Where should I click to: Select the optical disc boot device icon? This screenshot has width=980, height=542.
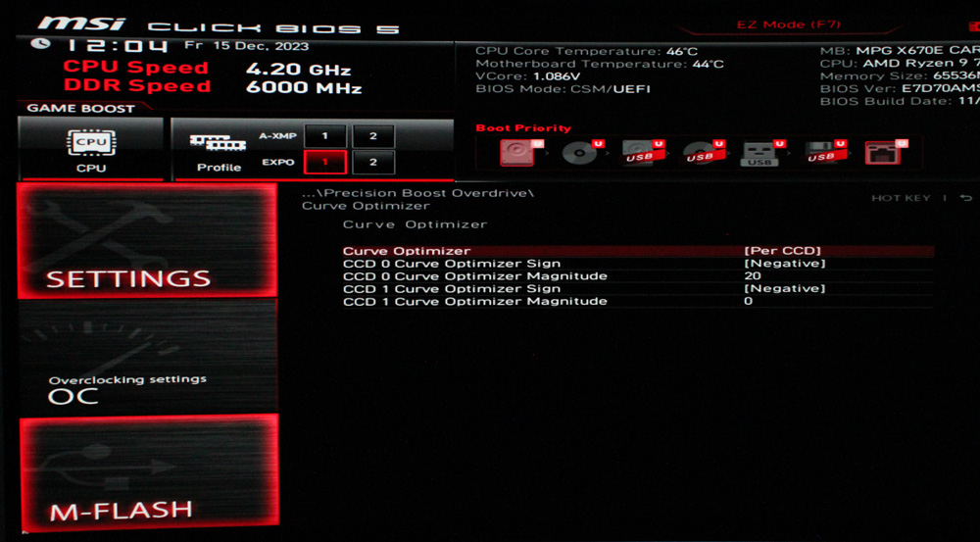click(581, 153)
